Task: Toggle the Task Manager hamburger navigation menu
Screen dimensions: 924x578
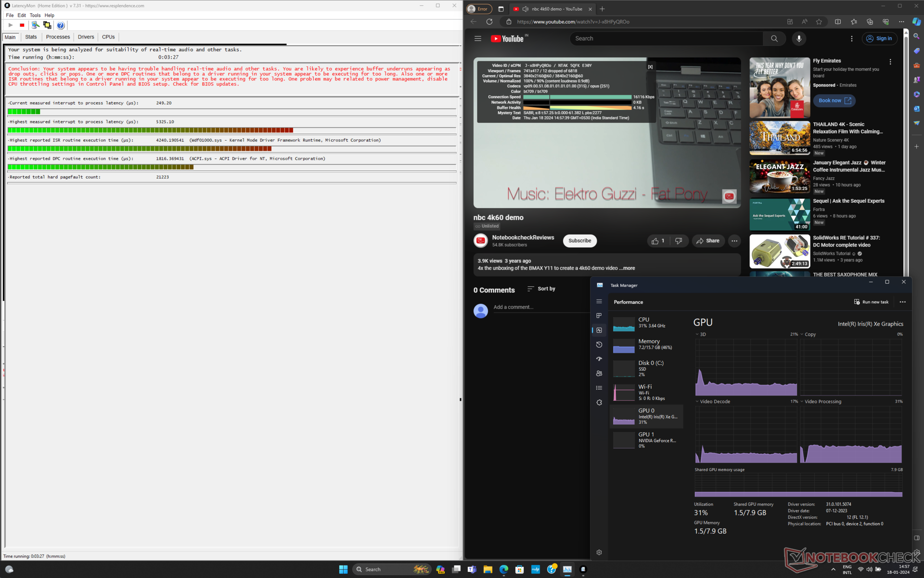Action: tap(599, 302)
